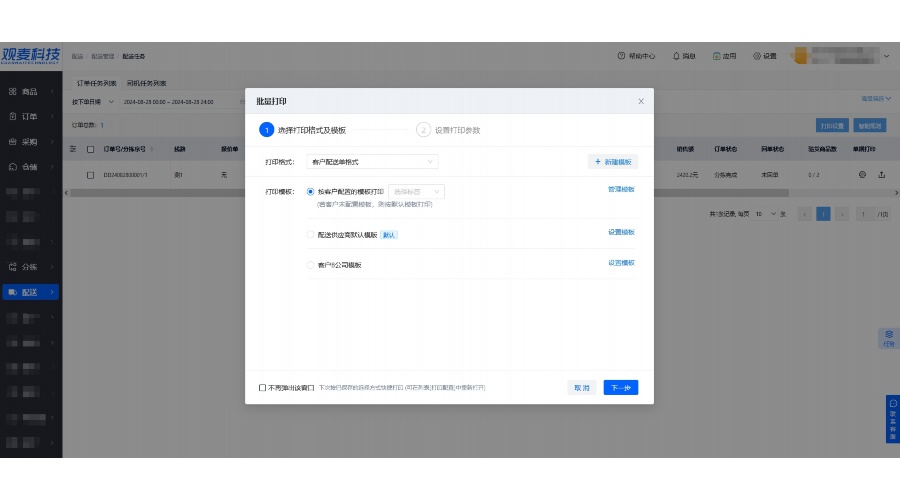Open the page size dropdown showing 10
The height and width of the screenshot is (500, 900).
point(767,214)
